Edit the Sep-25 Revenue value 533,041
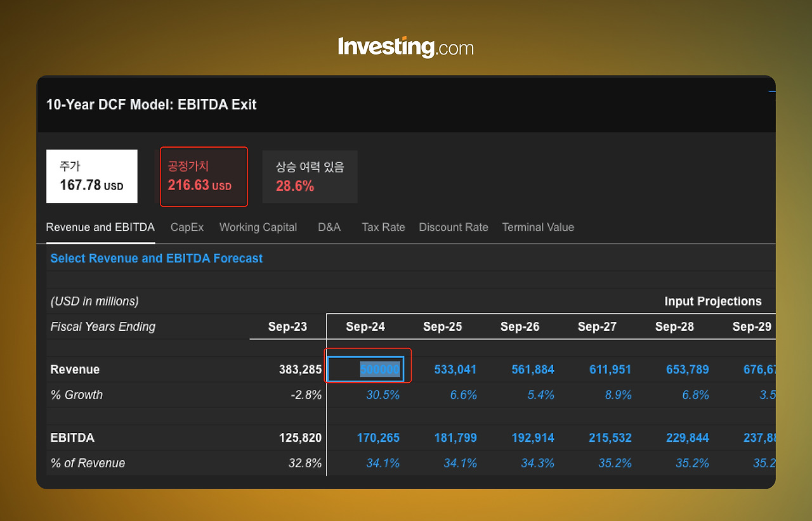 click(x=455, y=369)
